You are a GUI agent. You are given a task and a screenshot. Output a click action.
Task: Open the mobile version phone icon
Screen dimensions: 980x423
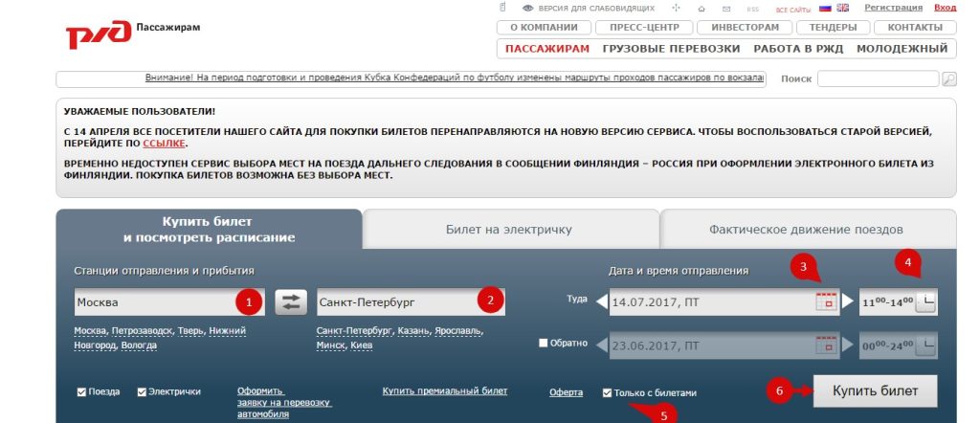coord(502,8)
